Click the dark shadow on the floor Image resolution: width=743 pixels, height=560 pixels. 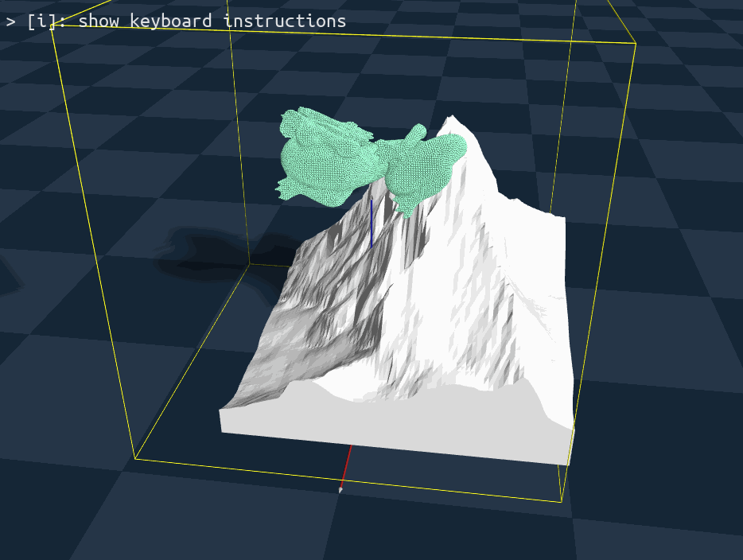[207, 255]
